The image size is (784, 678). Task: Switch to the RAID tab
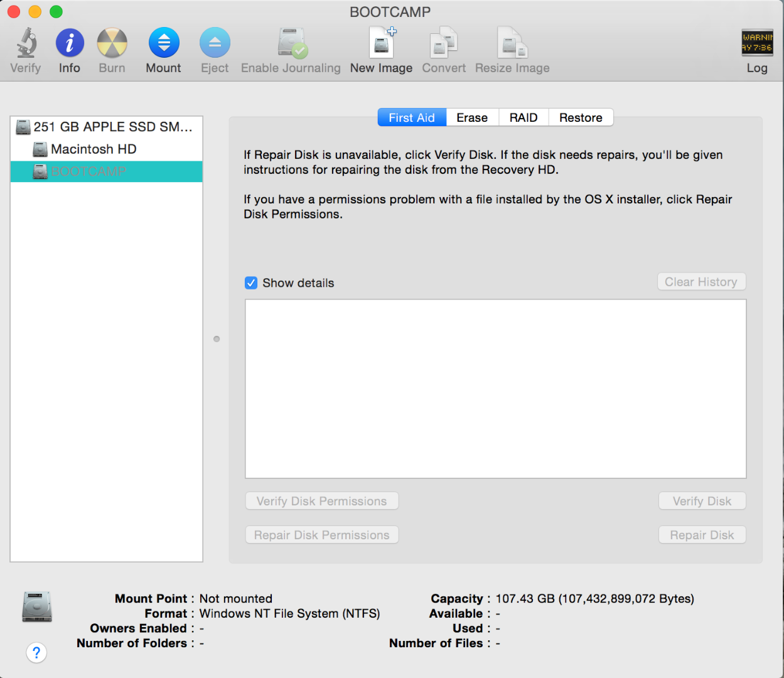524,117
